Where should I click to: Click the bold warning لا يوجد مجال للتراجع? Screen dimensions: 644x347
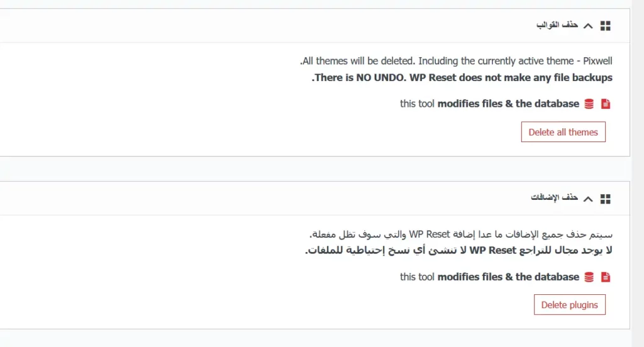click(458, 250)
